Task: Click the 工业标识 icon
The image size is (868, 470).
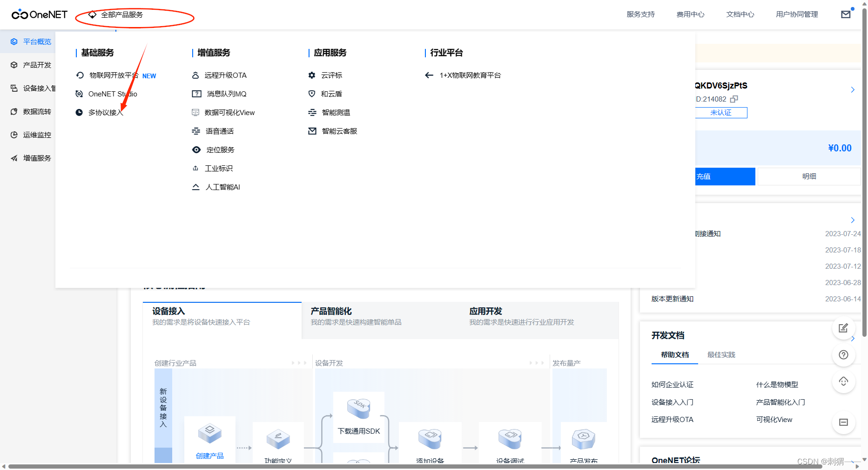Action: [x=195, y=168]
